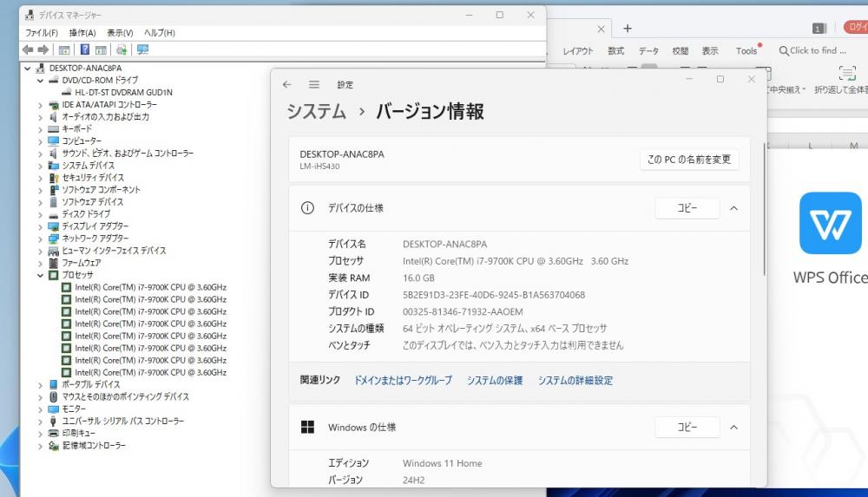Select the first i7-9700K processor entry
This screenshot has width=868, height=497.
150,288
